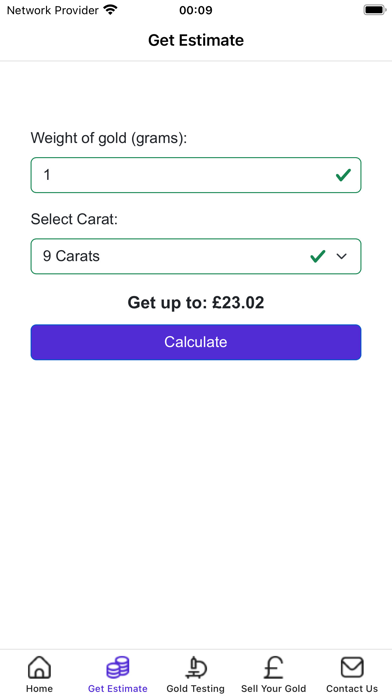
Task: Focus the weight of gold input field
Action: [x=196, y=175]
